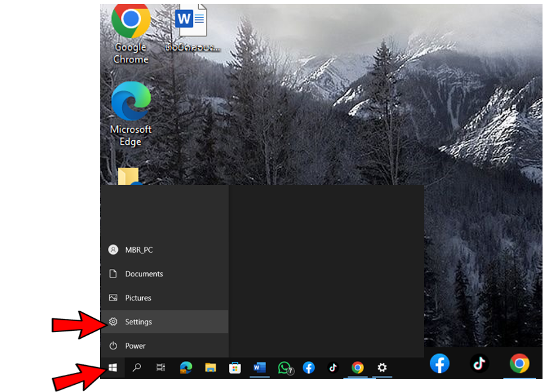Click the MBR_PC user account entry

coord(138,250)
